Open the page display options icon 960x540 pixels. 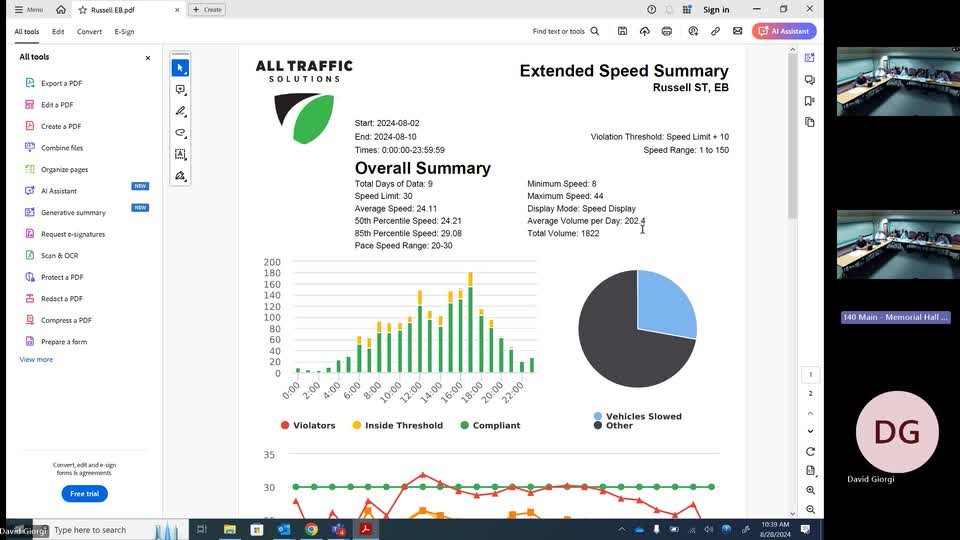coord(811,471)
